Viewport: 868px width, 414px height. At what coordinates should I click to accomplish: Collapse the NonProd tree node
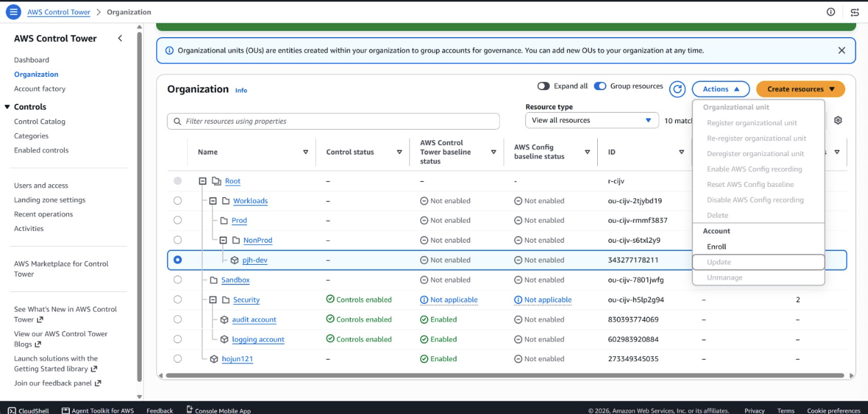[223, 240]
